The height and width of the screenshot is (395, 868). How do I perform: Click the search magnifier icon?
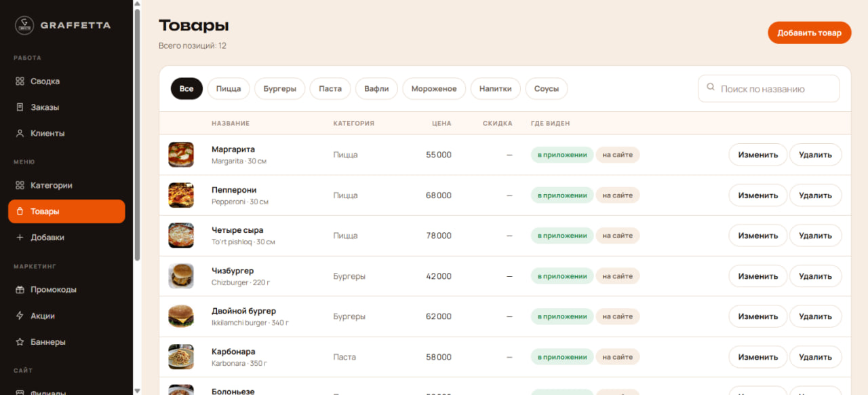coord(711,88)
